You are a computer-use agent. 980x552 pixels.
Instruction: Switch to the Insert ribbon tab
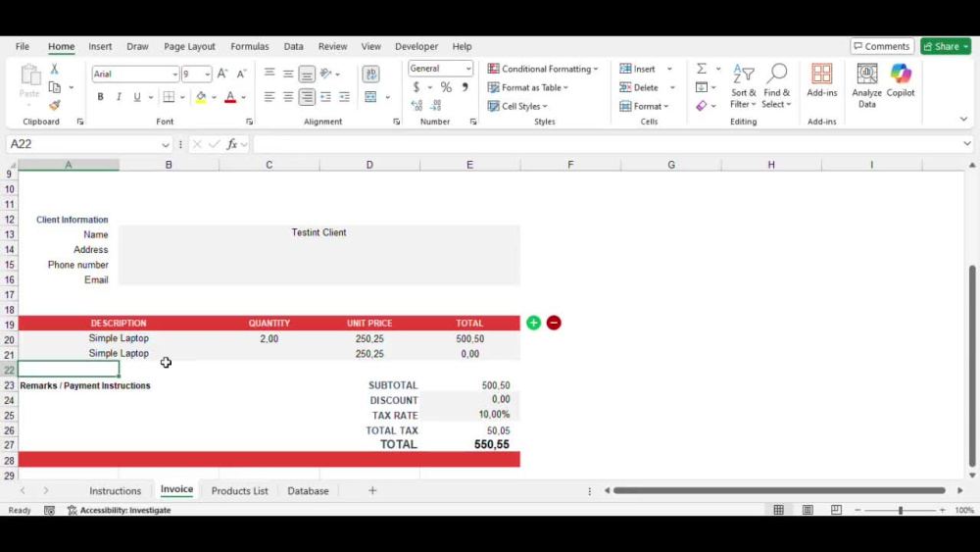100,46
